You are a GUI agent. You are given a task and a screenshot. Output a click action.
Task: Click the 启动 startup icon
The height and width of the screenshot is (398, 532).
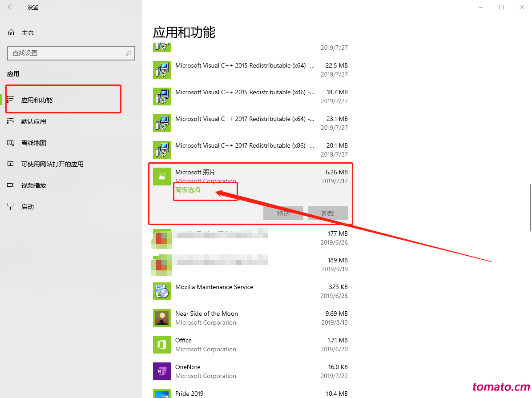[11, 207]
